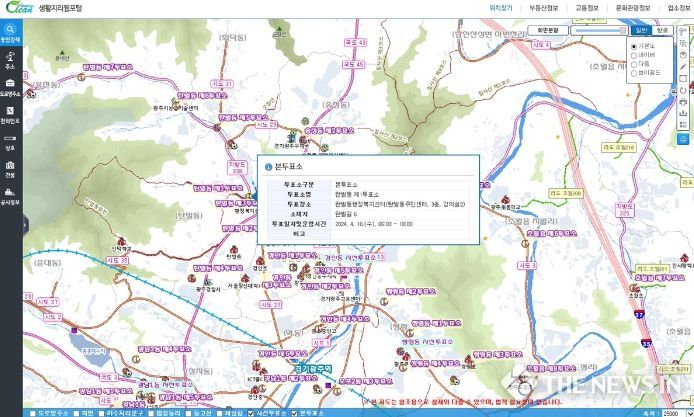Open the 공사정보 construction info panel
This screenshot has height=417, width=694.
(x=11, y=196)
